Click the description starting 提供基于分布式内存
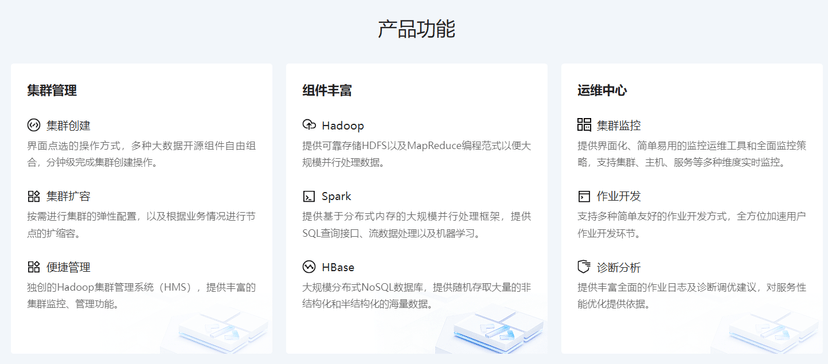 point(417,225)
